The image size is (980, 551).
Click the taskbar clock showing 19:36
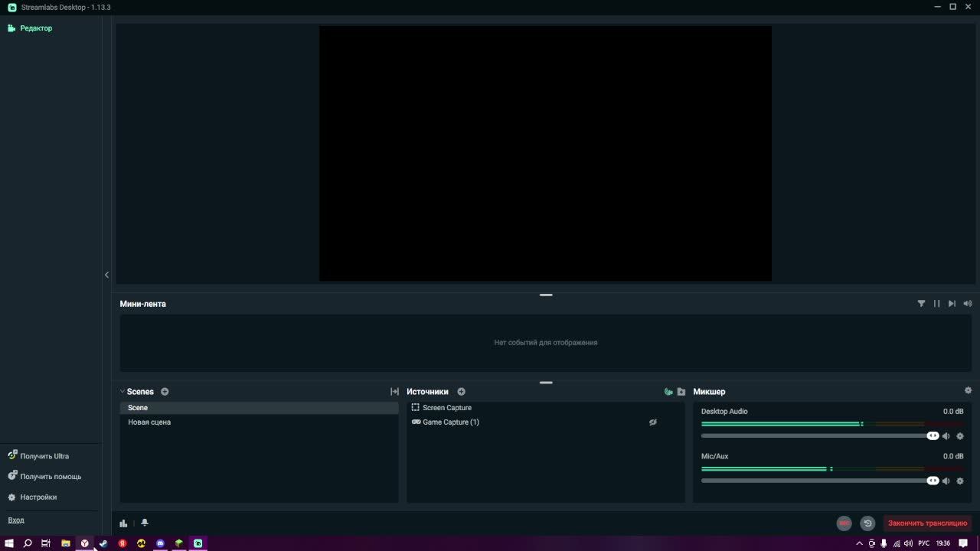943,543
